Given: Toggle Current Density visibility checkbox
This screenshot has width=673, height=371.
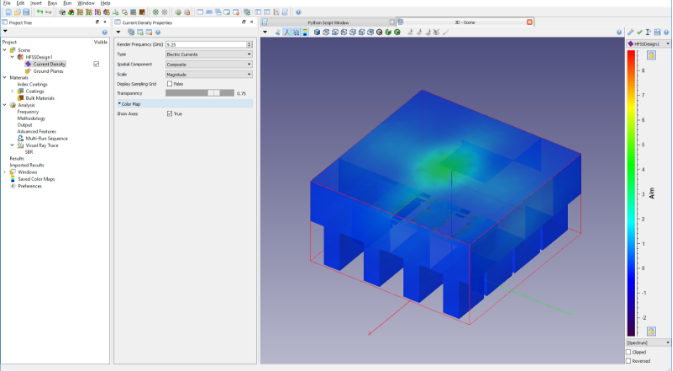Looking at the screenshot, I should click(96, 64).
